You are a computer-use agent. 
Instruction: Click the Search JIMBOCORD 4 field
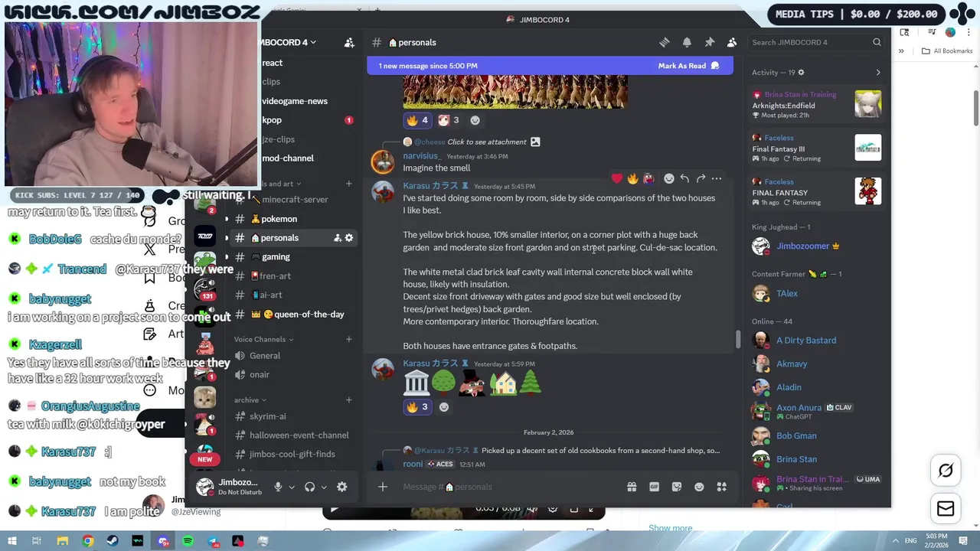tap(816, 42)
